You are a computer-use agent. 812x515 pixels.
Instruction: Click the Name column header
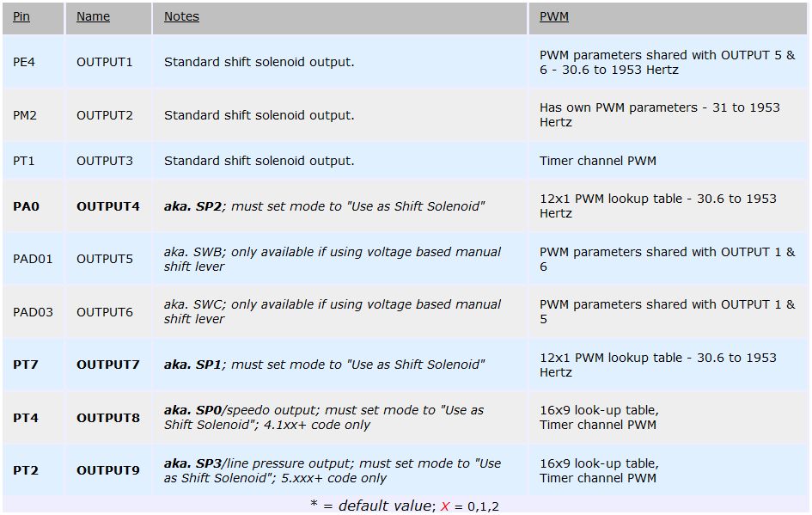coord(93,16)
